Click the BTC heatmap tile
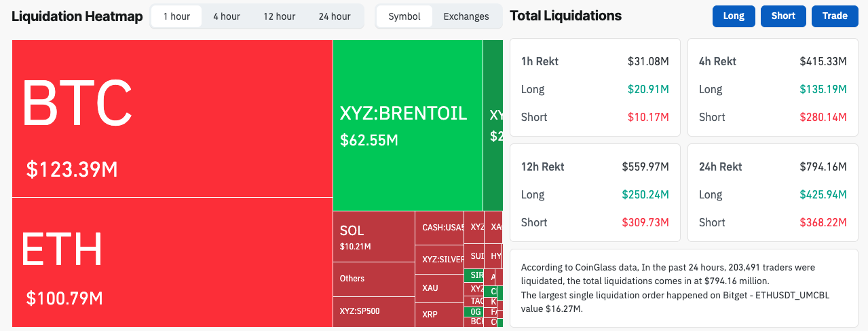 (x=172, y=119)
